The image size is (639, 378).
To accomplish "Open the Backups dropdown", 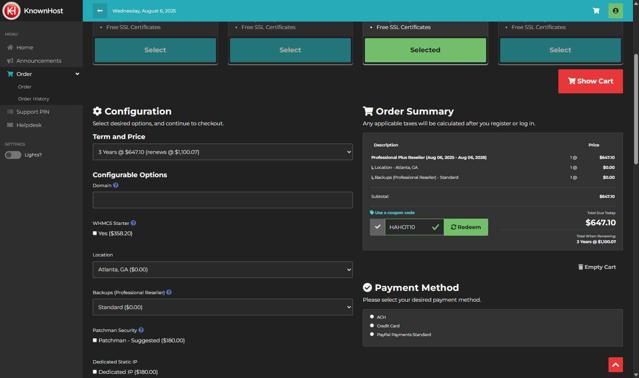I will click(x=223, y=307).
